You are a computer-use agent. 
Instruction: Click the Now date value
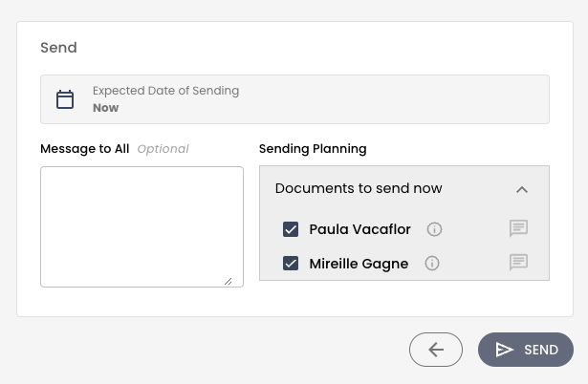coord(106,108)
